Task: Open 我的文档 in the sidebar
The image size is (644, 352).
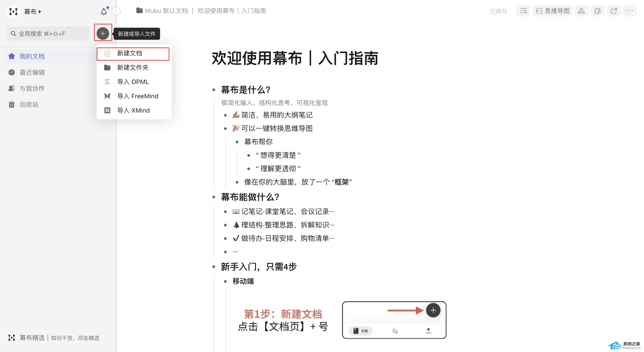Action: 50,57
